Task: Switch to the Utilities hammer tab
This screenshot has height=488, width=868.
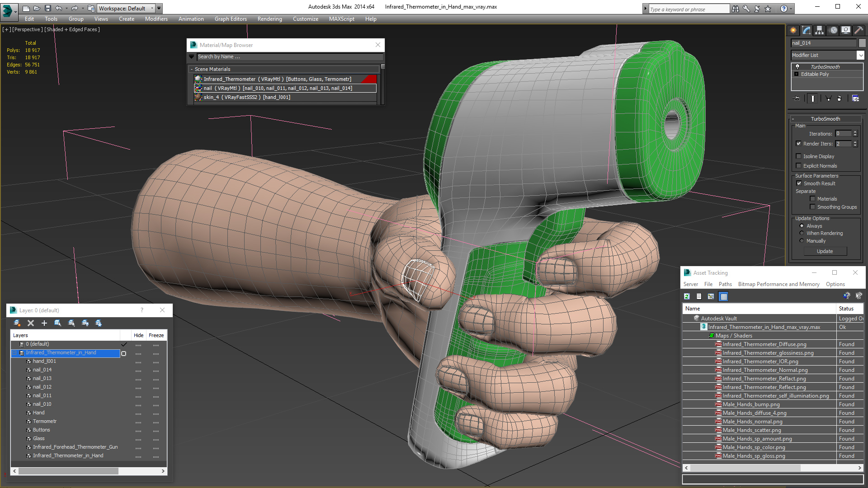Action: (x=859, y=30)
